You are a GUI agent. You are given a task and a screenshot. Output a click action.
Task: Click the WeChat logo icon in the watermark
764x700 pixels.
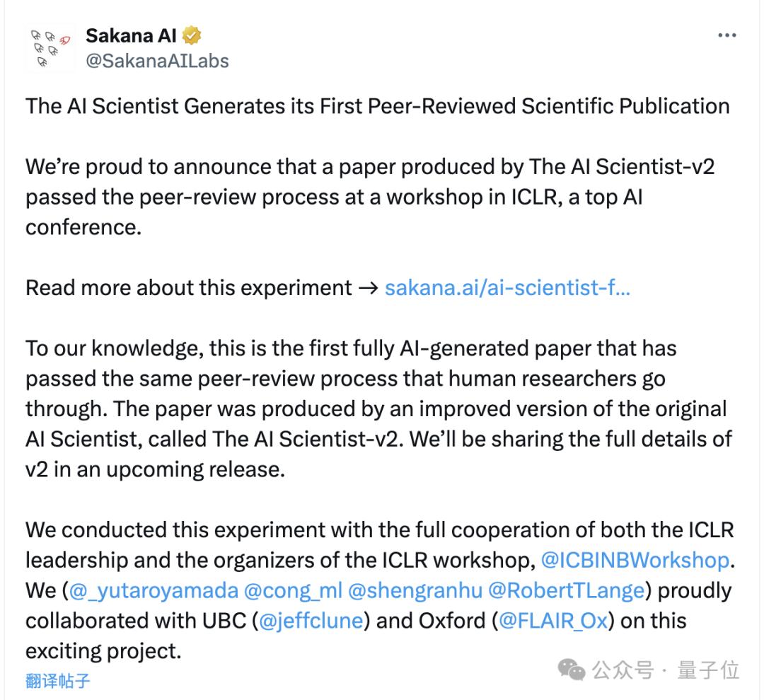571,670
